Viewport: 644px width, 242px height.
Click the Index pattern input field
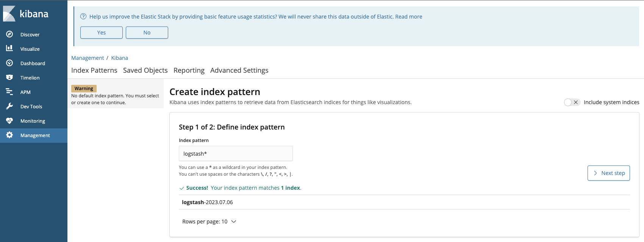236,153
